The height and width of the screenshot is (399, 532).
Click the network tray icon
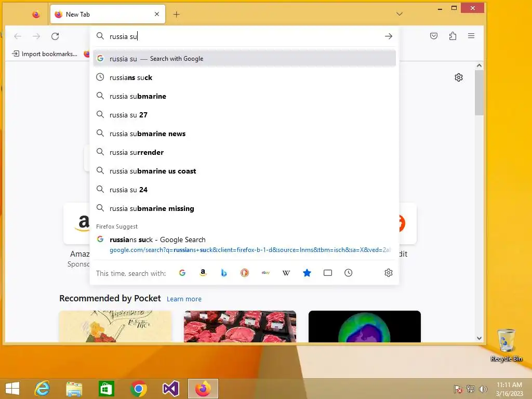click(x=471, y=389)
